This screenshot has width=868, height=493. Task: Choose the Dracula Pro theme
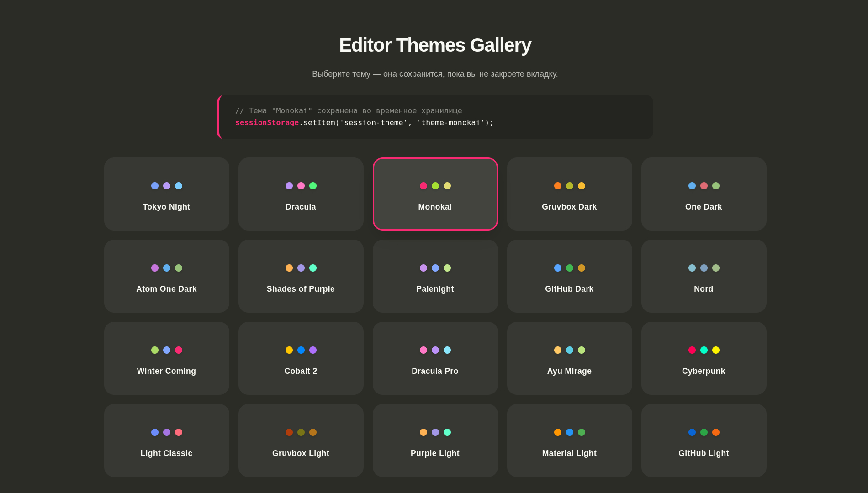435,358
